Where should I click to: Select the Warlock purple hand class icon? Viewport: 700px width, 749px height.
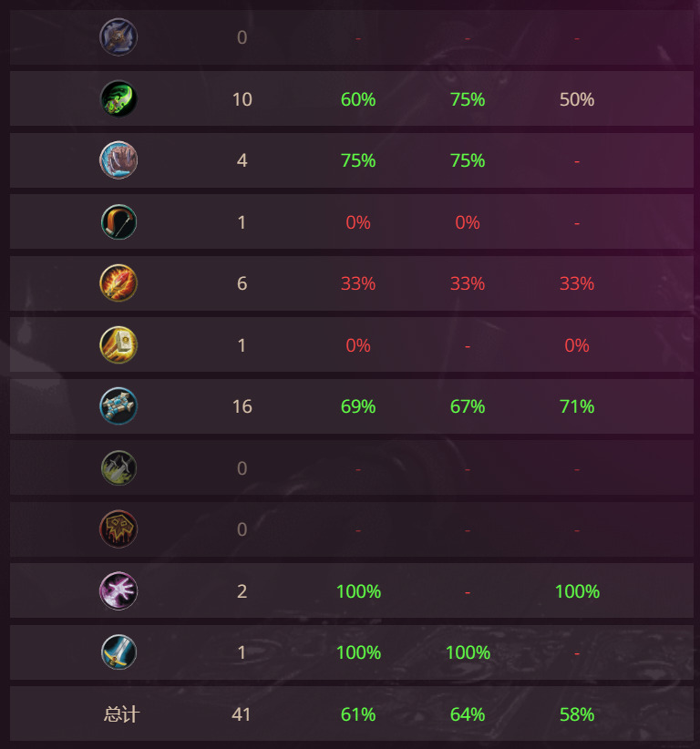(118, 590)
